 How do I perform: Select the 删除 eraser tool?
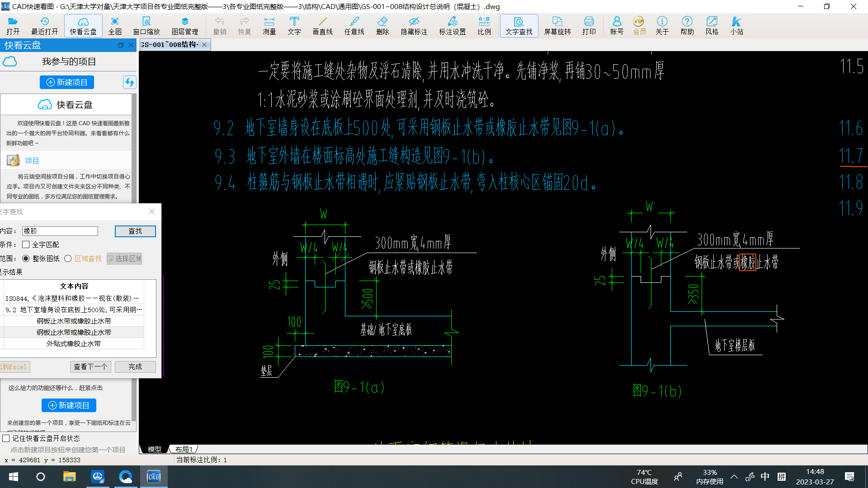coord(382,26)
